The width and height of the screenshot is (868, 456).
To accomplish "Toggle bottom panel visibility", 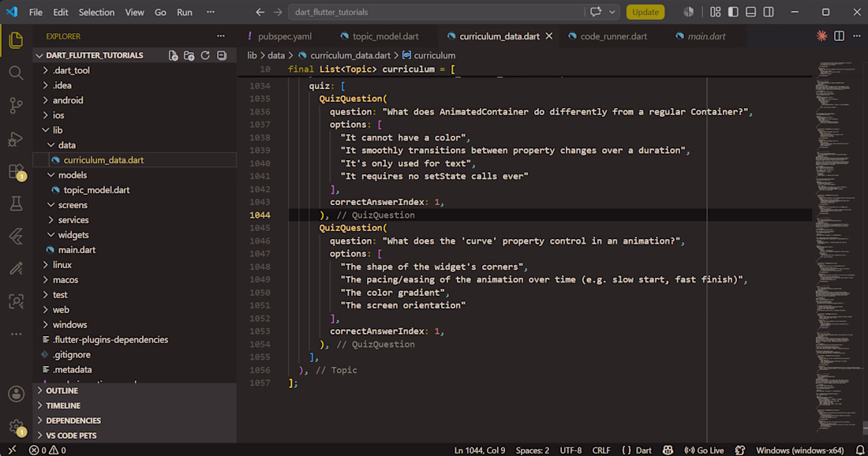I will coord(750,12).
